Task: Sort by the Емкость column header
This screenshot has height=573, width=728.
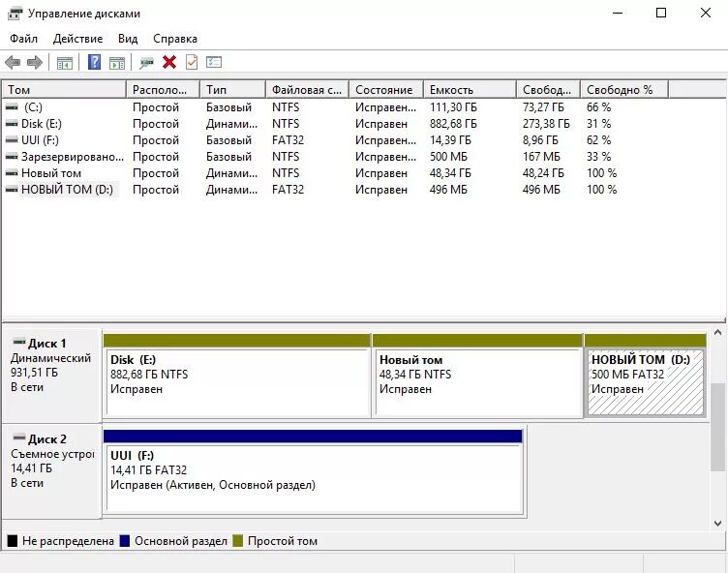Action: 470,90
